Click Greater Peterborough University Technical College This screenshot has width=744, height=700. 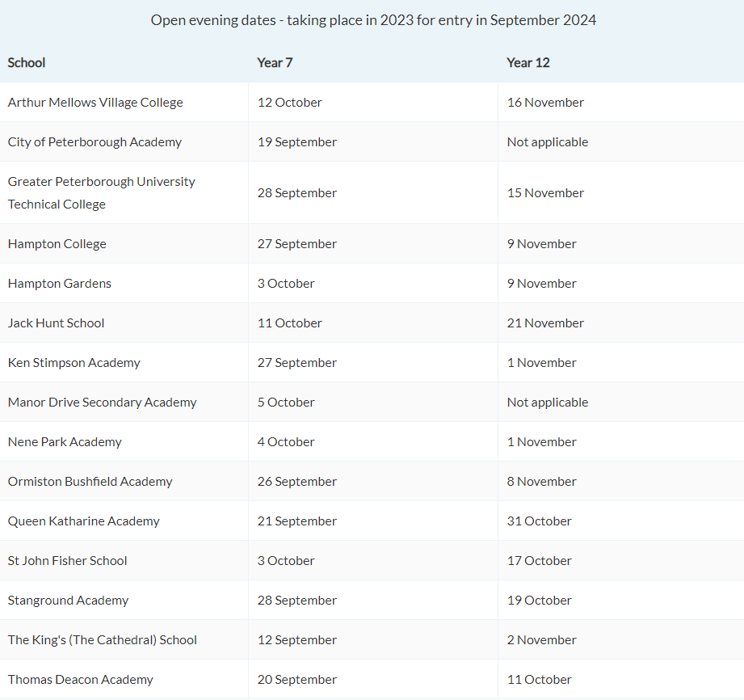tap(101, 192)
